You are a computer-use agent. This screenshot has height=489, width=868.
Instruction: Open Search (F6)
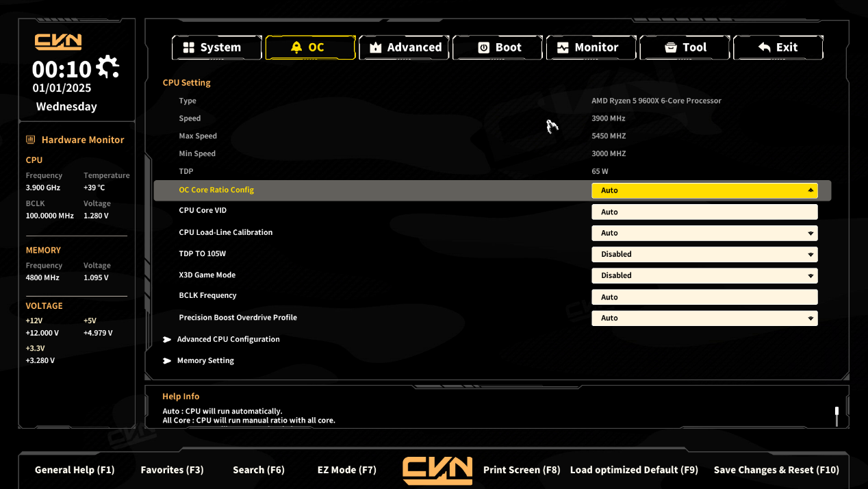(x=259, y=470)
